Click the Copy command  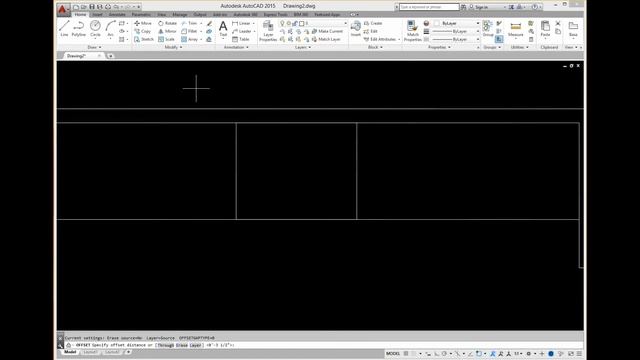(142, 31)
